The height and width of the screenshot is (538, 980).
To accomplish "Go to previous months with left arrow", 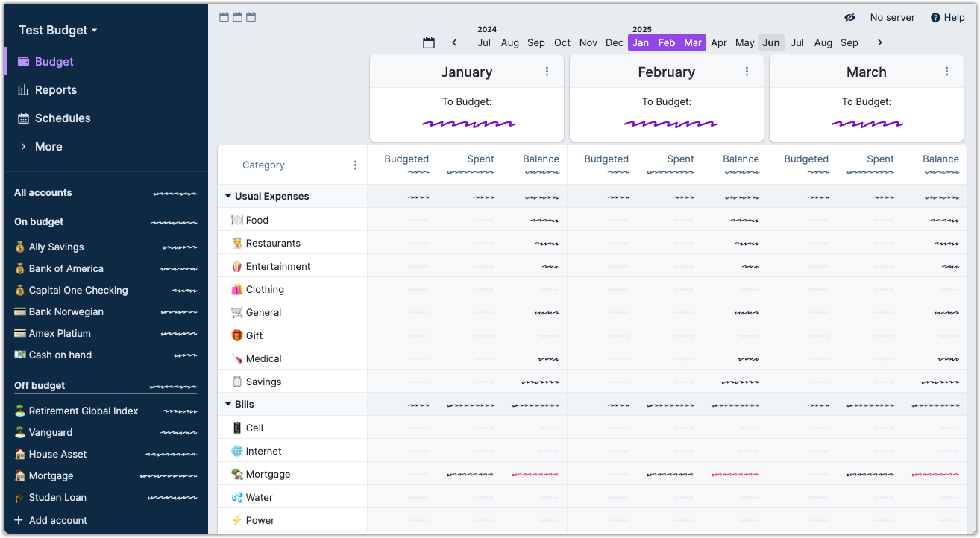I will tap(454, 42).
